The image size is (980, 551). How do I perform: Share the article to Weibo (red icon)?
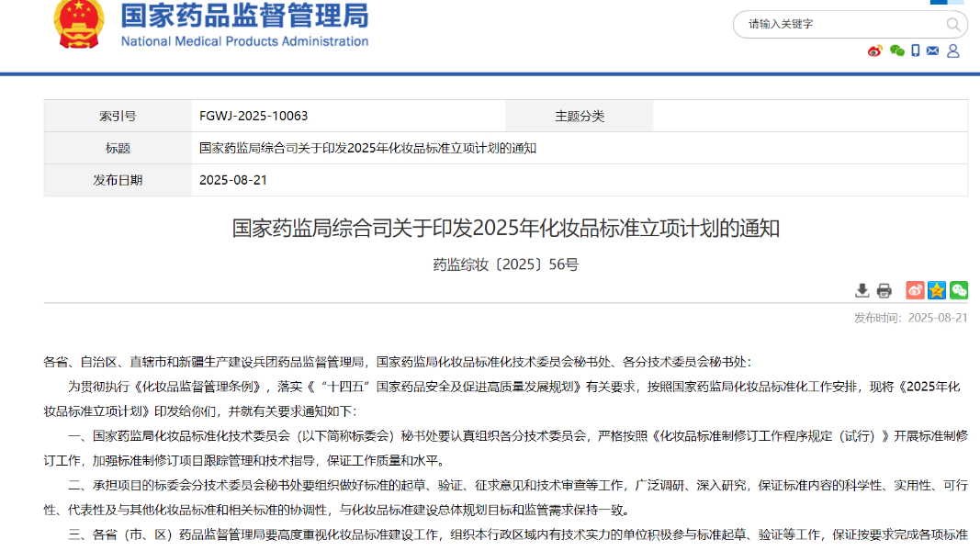915,290
